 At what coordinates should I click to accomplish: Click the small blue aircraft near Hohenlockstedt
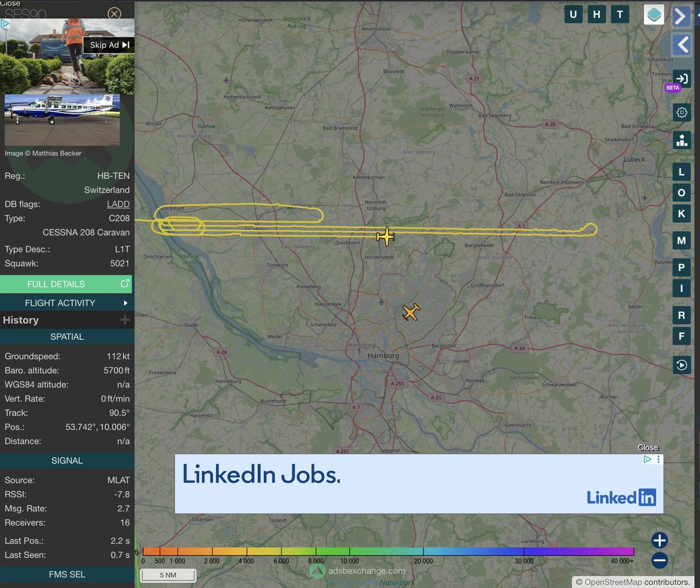click(226, 80)
